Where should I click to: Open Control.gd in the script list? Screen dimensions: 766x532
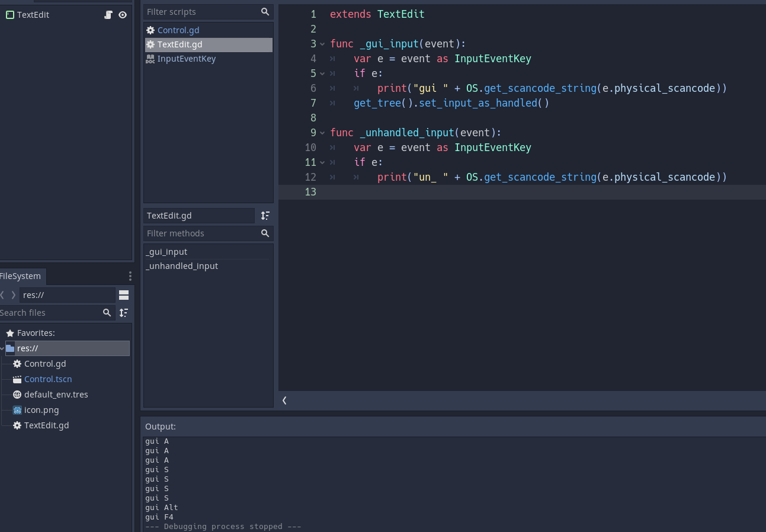[178, 30]
